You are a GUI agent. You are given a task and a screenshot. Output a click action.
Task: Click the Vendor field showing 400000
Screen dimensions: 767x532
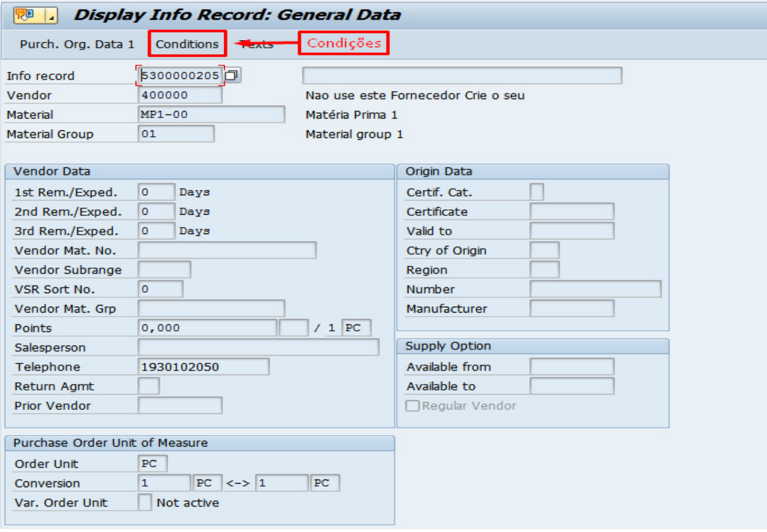point(180,95)
